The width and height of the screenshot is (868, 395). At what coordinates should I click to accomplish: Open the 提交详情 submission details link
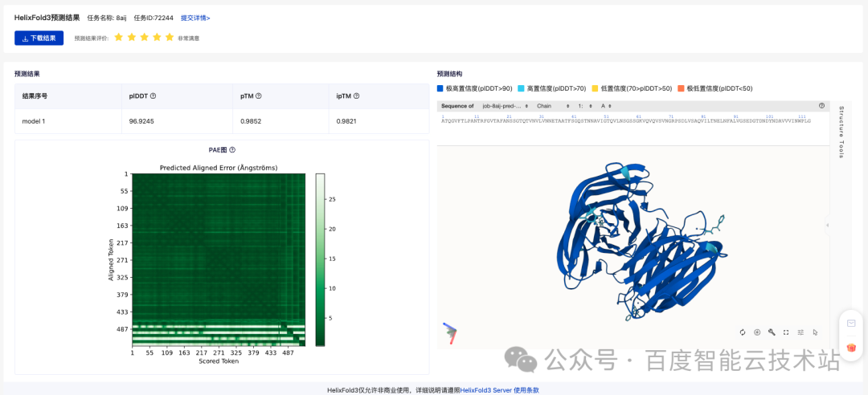[195, 18]
